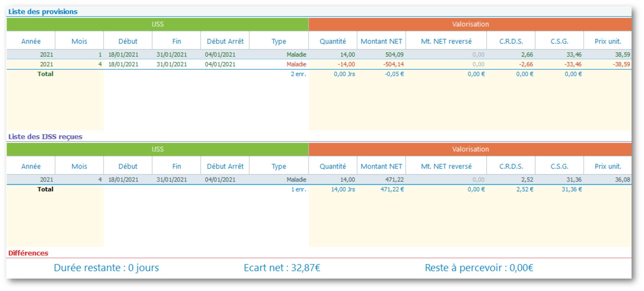
Task: Click Mois value 1 in first provisions row
Action: 100,55
